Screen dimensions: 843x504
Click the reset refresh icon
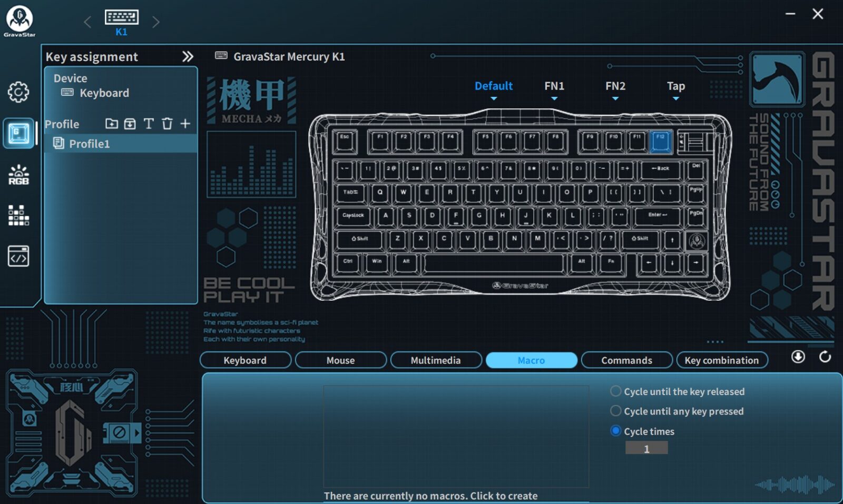click(825, 357)
